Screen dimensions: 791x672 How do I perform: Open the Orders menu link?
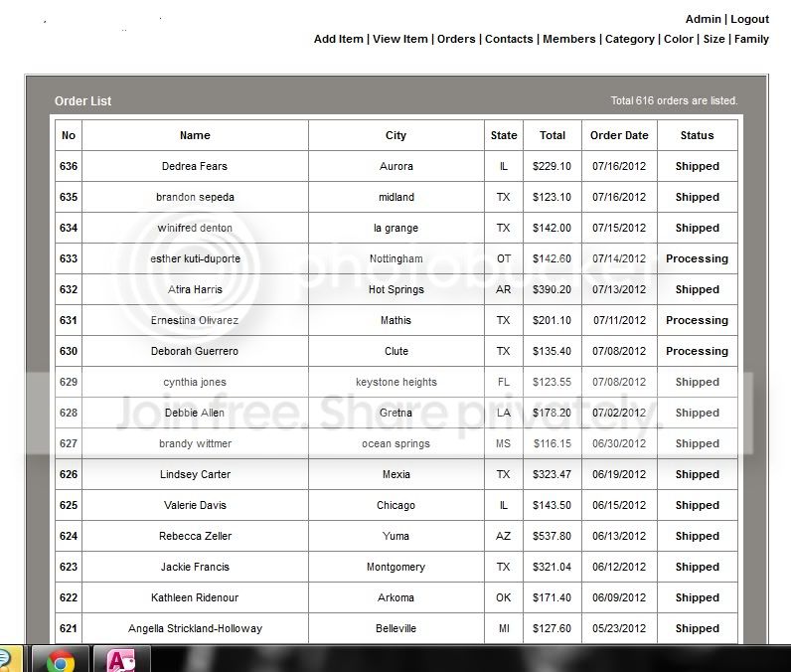456,39
